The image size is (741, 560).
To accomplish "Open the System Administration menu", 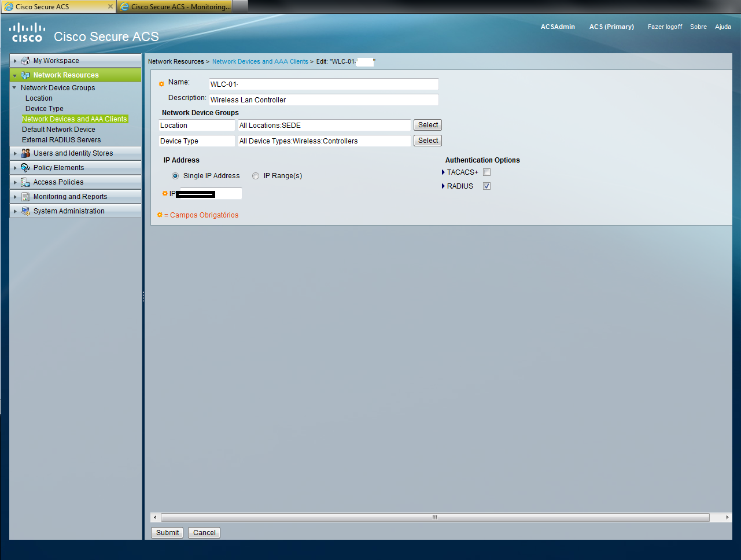I will (x=76, y=211).
